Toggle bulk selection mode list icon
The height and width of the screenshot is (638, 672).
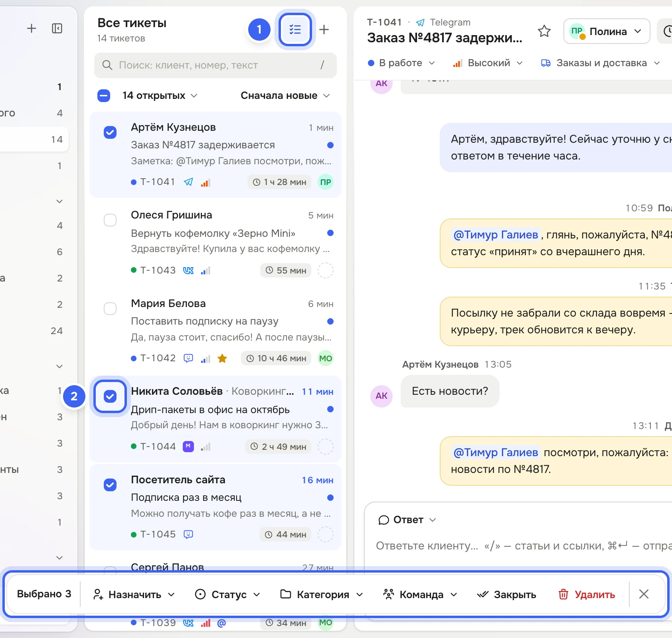click(x=295, y=30)
